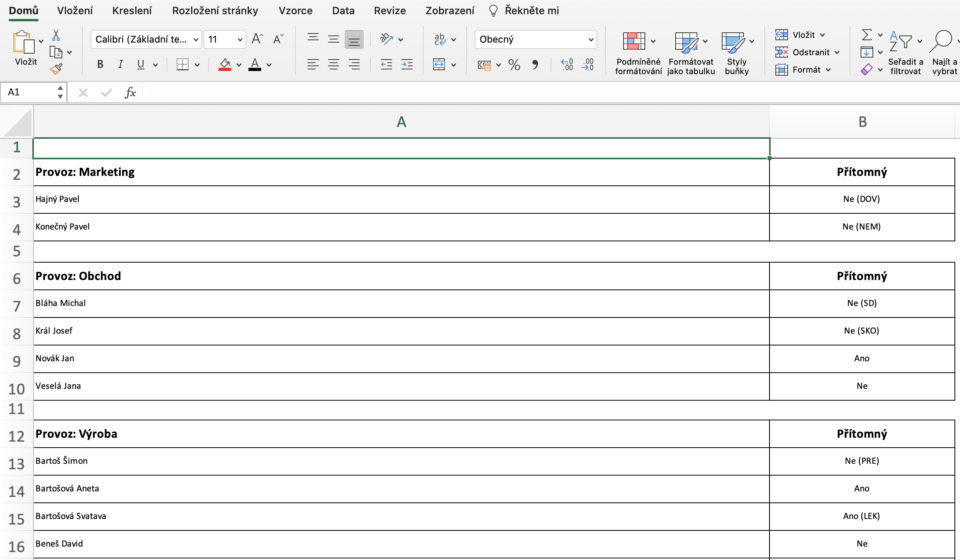Viewport: 960px width, 560px height.
Task: Click the increase indent icon
Action: coord(407,65)
